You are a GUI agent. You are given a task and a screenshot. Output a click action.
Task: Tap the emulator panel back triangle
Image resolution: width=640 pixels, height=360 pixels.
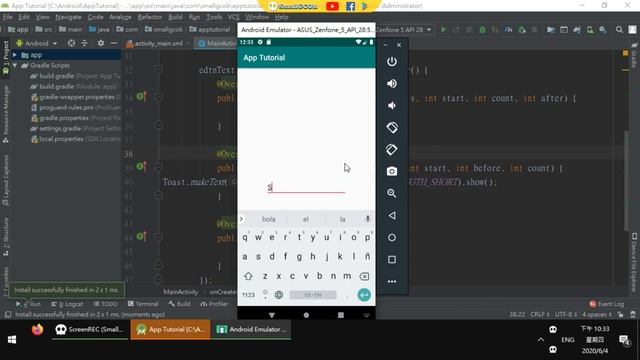(392, 216)
